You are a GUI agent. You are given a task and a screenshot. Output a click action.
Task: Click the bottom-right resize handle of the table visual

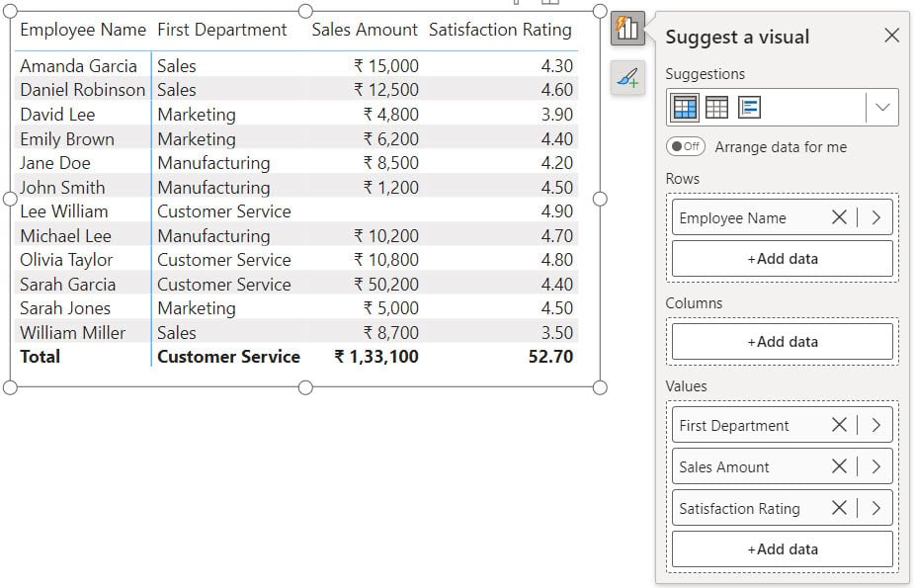pyautogui.click(x=600, y=387)
